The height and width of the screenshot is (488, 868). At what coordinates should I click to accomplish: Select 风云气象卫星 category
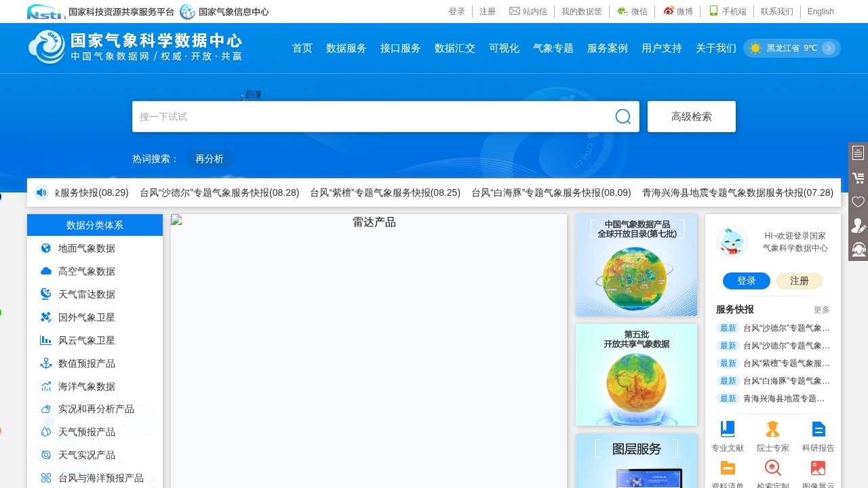tap(87, 340)
